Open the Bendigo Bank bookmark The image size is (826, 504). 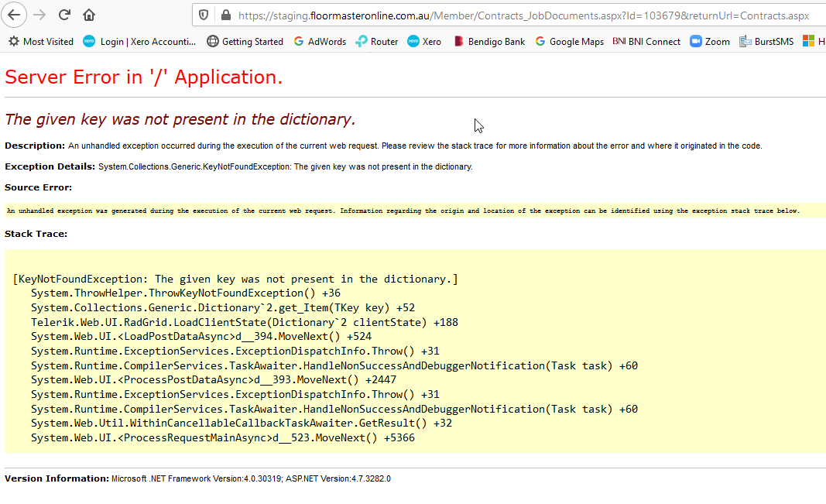click(489, 42)
